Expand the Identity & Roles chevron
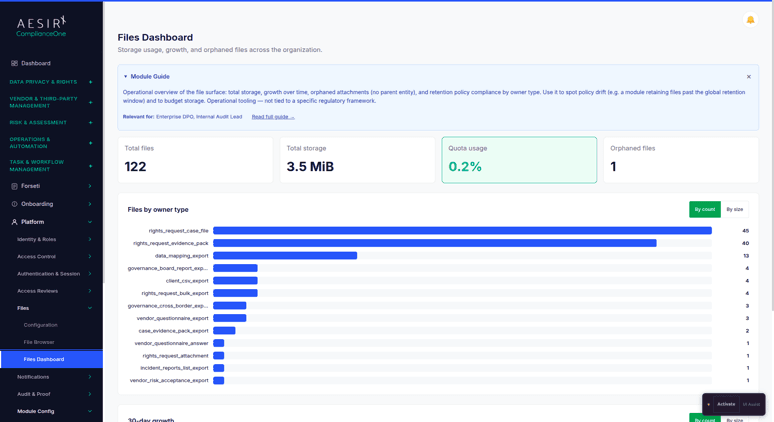The width and height of the screenshot is (774, 422). coord(90,239)
